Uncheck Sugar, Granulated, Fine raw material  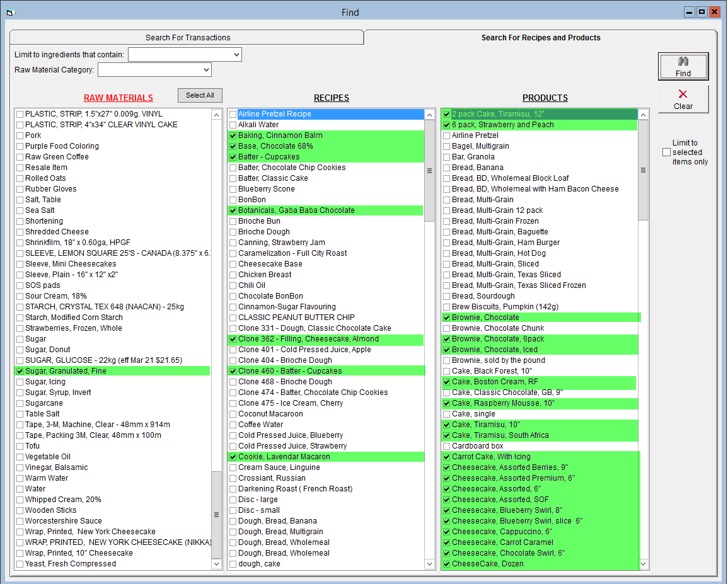[x=20, y=371]
